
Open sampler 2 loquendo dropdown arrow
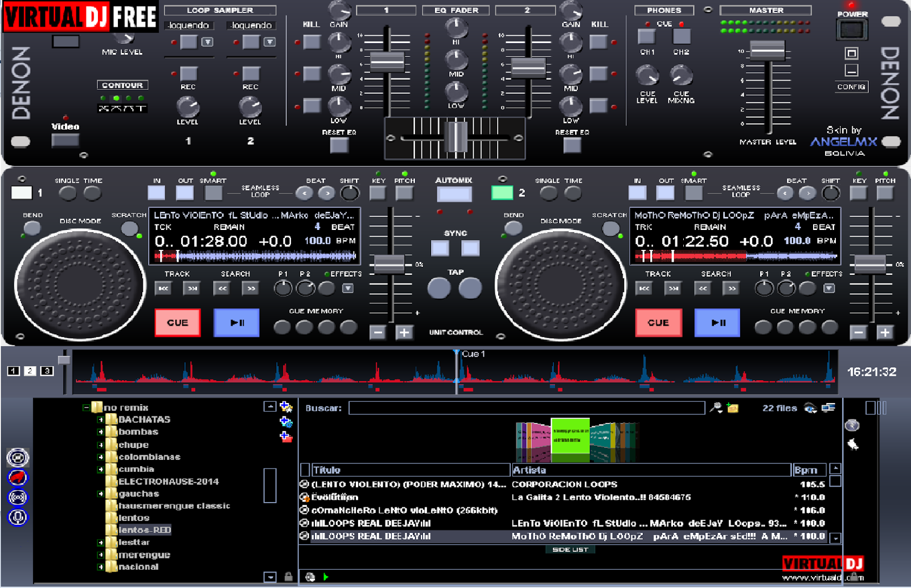point(270,42)
